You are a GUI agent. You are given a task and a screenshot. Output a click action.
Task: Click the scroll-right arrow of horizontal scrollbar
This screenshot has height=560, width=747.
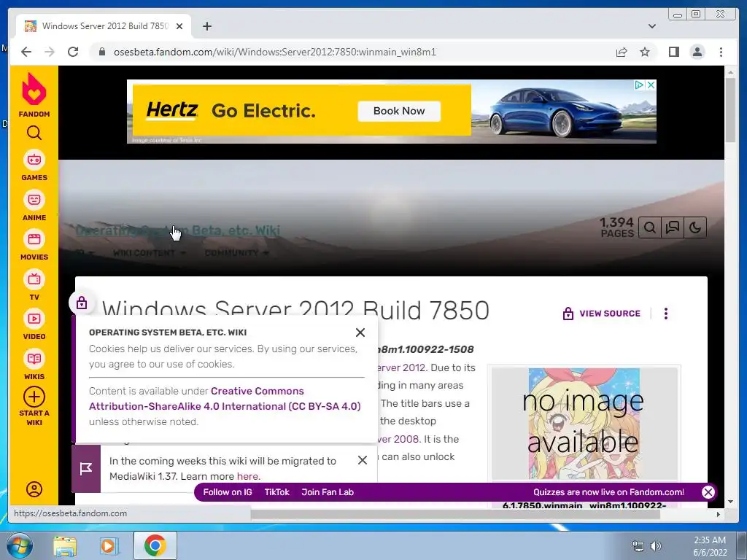click(719, 514)
